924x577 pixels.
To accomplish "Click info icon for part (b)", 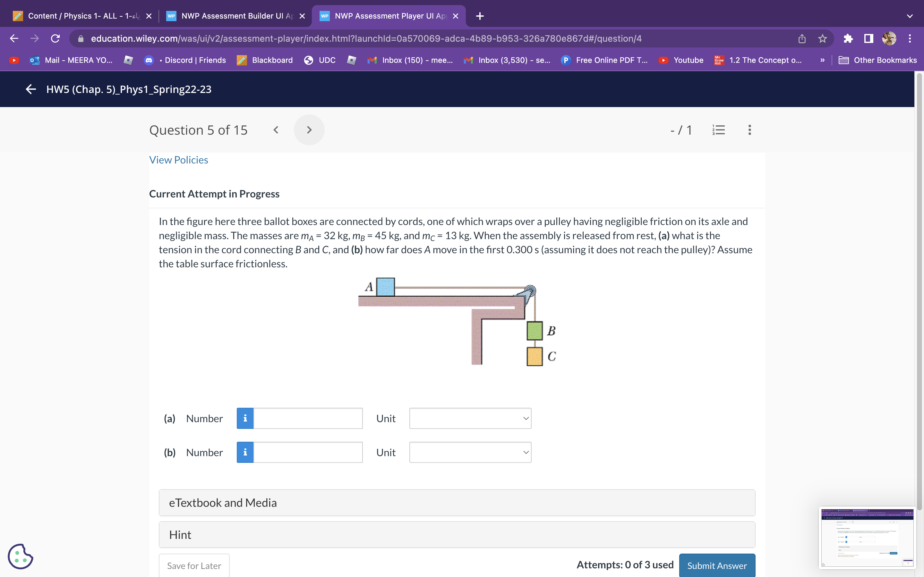I will (245, 452).
